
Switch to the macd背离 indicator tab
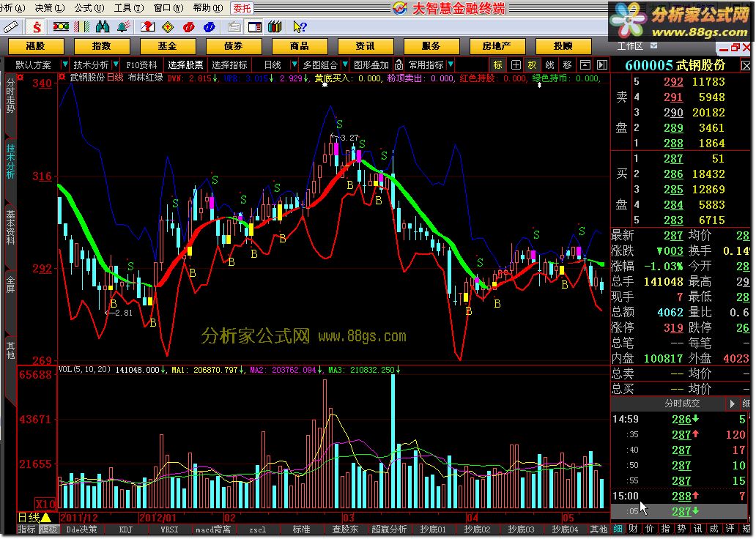[213, 529]
